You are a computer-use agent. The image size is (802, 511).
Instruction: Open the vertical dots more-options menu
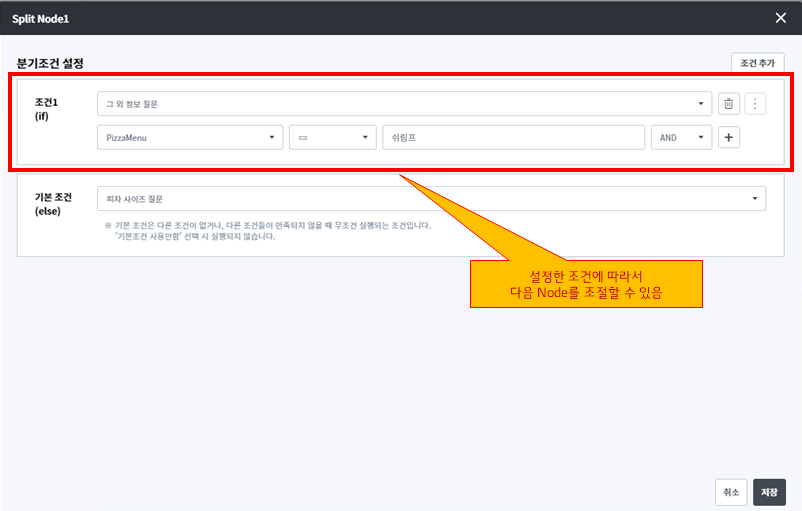755,104
